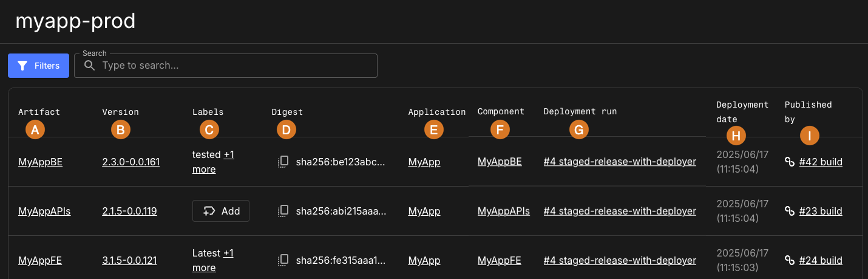Open MyAppAPIs row deployment run #4 link

click(x=619, y=211)
